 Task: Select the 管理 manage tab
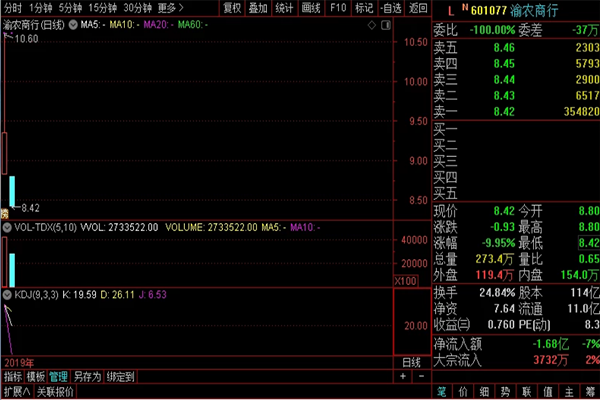pyautogui.click(x=59, y=377)
